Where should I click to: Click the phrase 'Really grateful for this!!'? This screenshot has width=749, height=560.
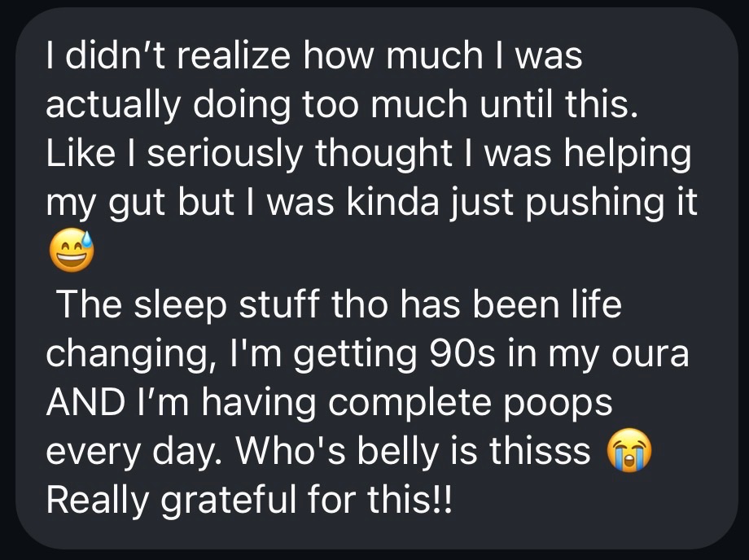[x=249, y=500]
